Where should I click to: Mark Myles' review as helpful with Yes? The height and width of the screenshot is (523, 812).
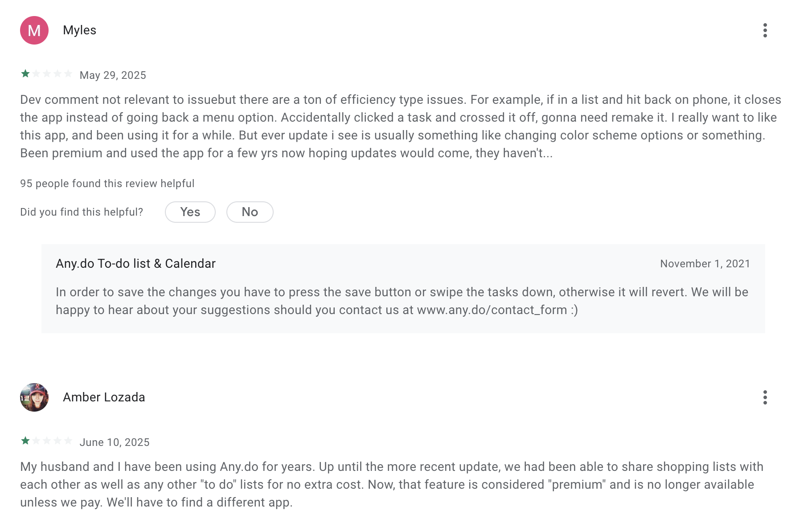pos(190,212)
